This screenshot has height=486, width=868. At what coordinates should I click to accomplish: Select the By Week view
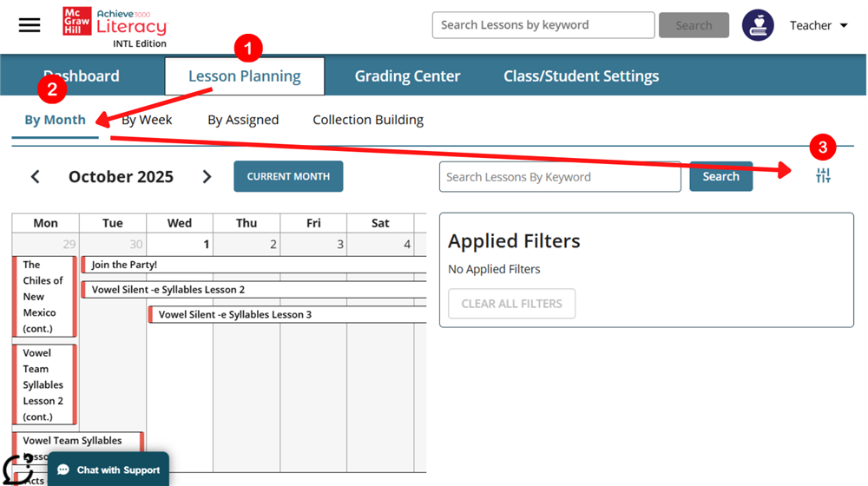[x=148, y=120]
